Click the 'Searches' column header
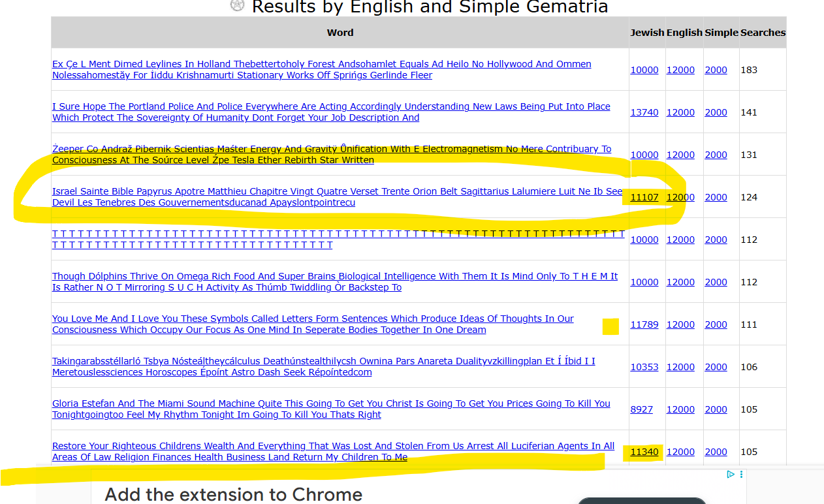824x504 pixels. tap(763, 33)
